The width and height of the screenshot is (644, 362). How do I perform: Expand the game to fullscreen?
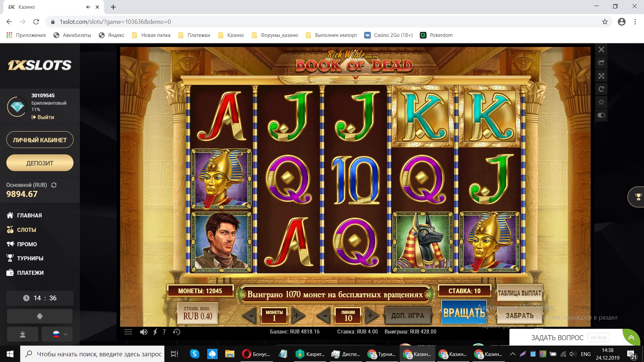(x=601, y=76)
